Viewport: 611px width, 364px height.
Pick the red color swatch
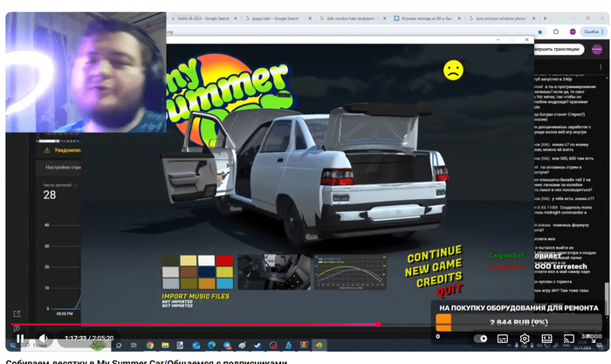[x=226, y=260]
